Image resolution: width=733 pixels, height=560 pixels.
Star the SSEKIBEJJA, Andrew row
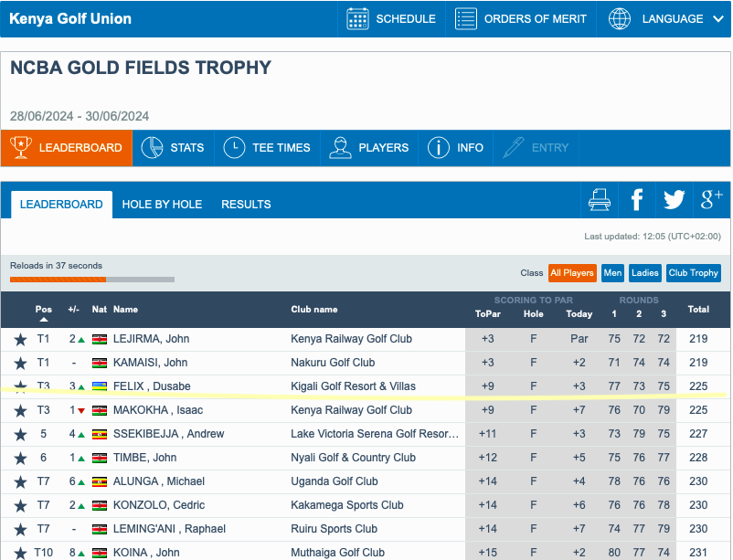20,435
